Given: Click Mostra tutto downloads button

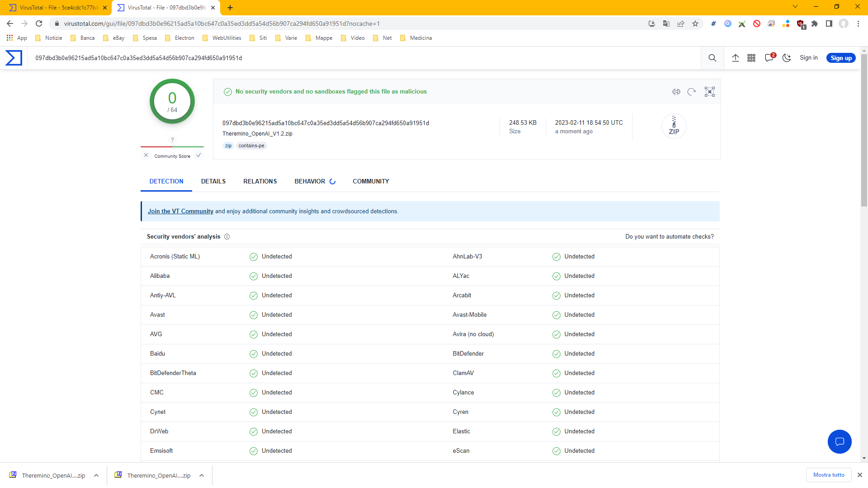Looking at the screenshot, I should [x=829, y=475].
